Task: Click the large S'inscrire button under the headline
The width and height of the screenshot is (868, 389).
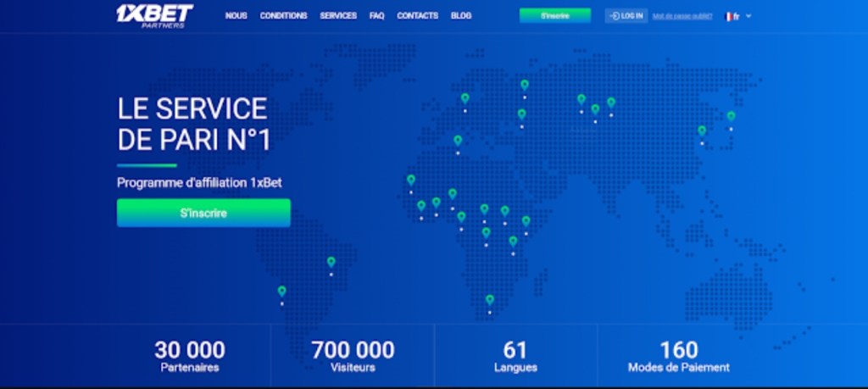Action: click(x=203, y=214)
